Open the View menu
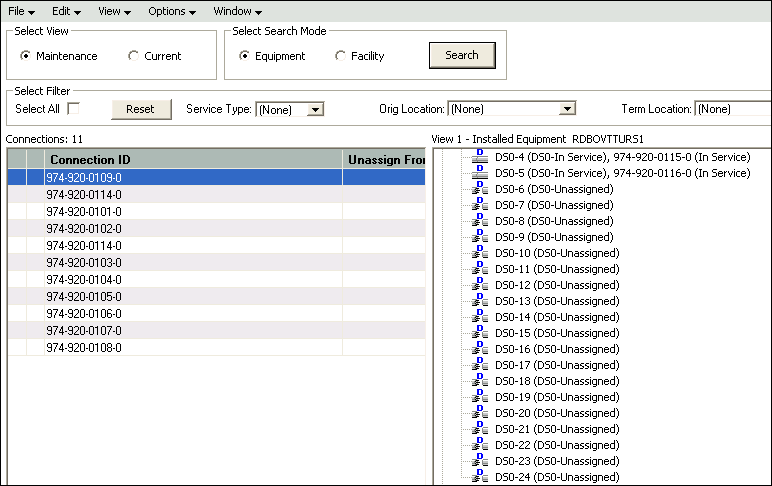 (x=114, y=11)
